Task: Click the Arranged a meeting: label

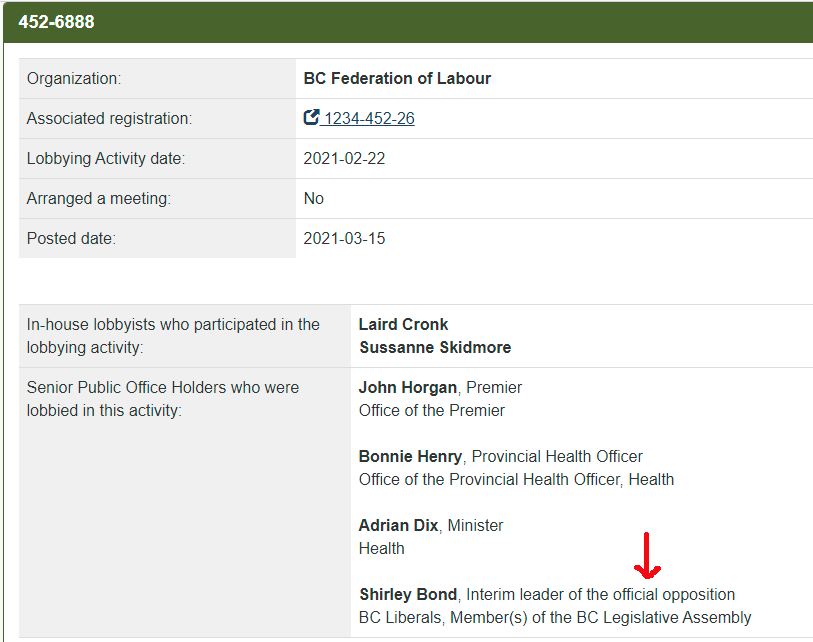Action: (99, 198)
